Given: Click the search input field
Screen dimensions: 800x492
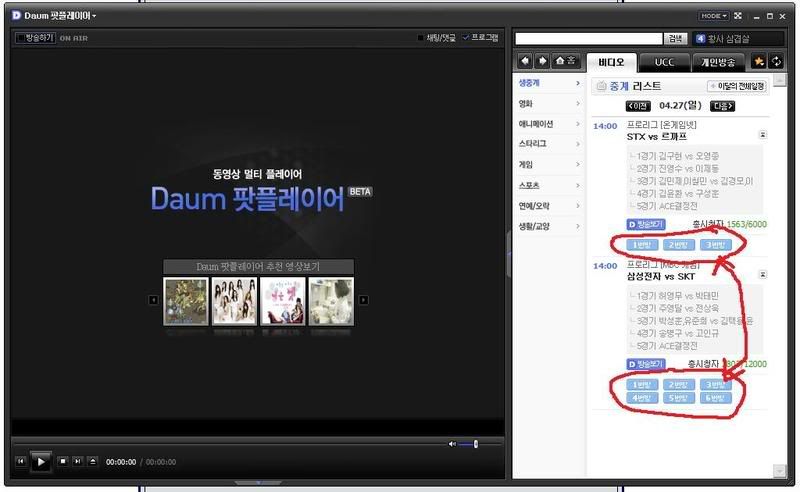Looking at the screenshot, I should click(589, 38).
